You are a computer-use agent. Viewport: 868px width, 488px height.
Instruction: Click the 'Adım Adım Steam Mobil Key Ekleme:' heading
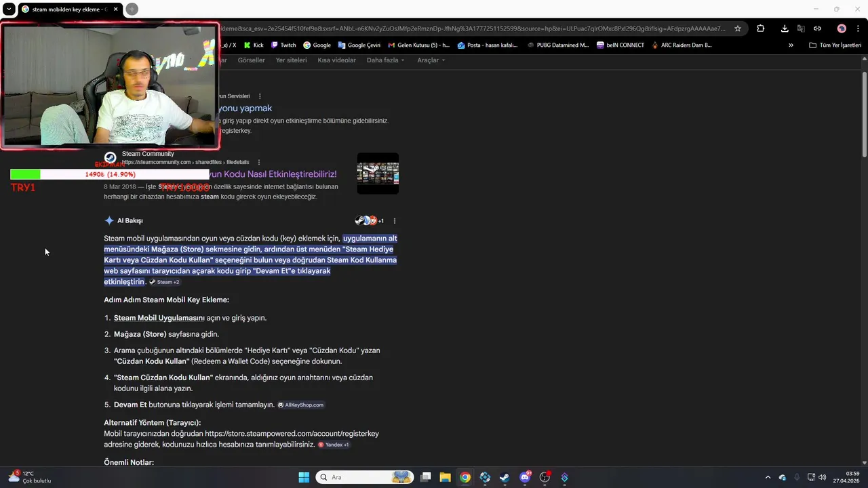coord(166,300)
